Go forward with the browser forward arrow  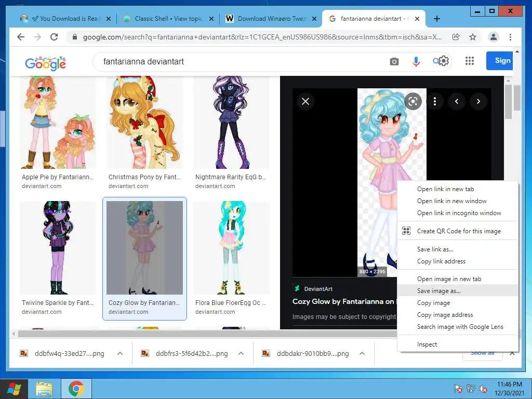[x=37, y=37]
